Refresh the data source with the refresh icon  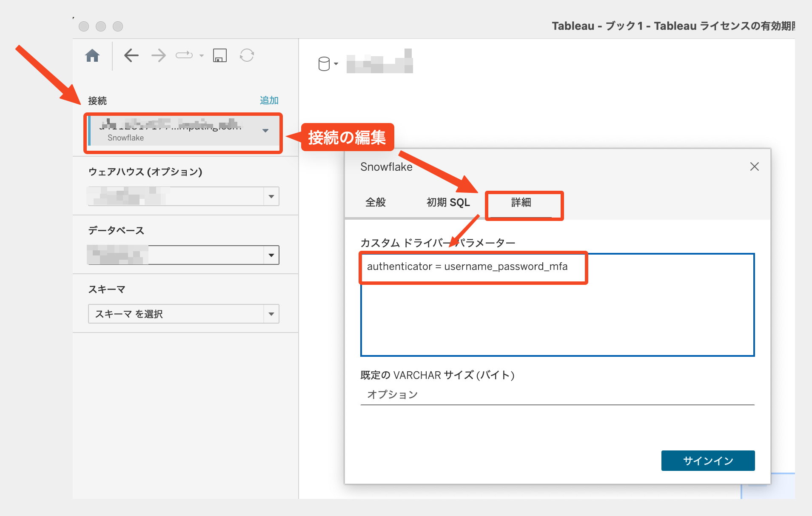pyautogui.click(x=247, y=55)
